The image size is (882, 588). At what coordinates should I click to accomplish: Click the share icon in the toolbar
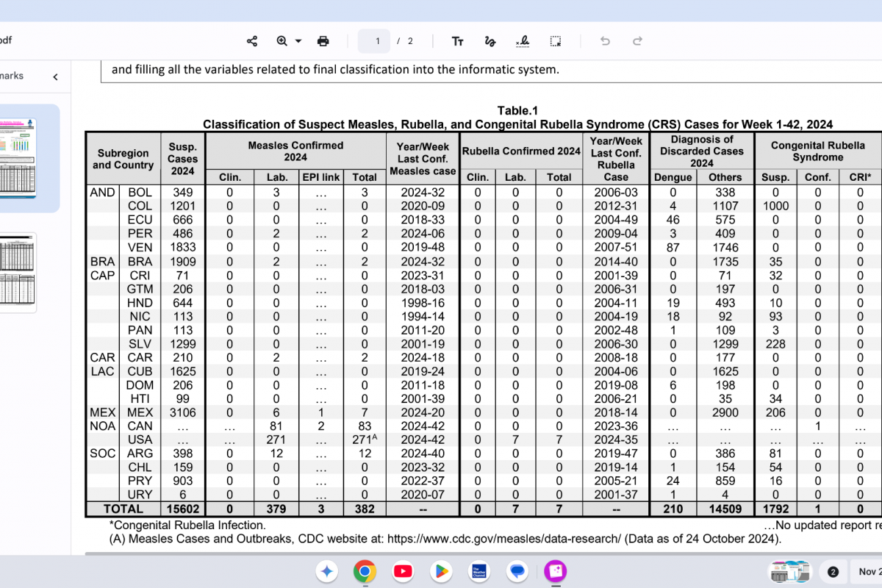pos(252,41)
